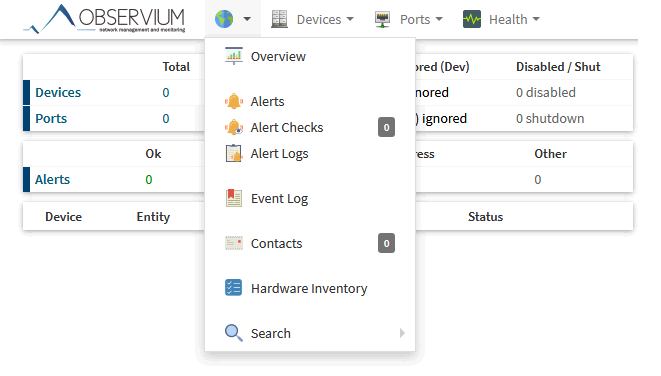Click the Ok column header

[153, 154]
